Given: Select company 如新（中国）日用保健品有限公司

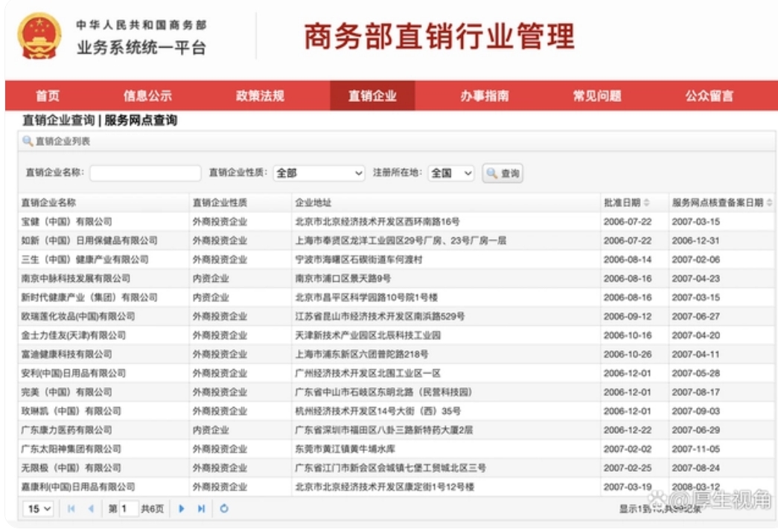Looking at the screenshot, I should [x=89, y=240].
